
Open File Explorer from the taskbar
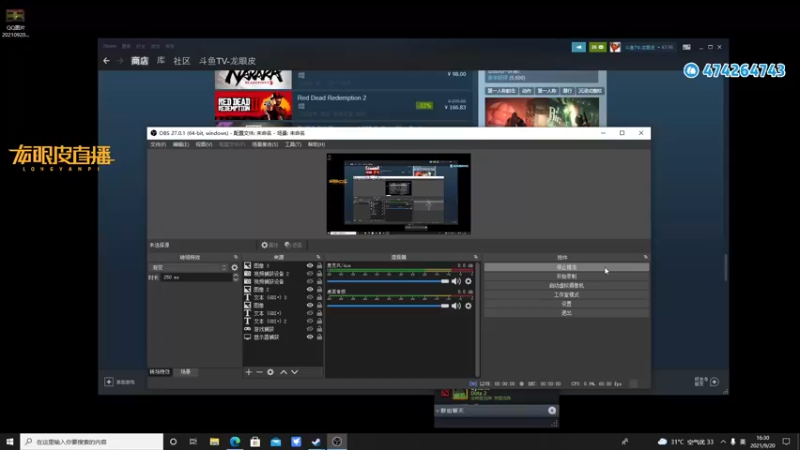214,442
